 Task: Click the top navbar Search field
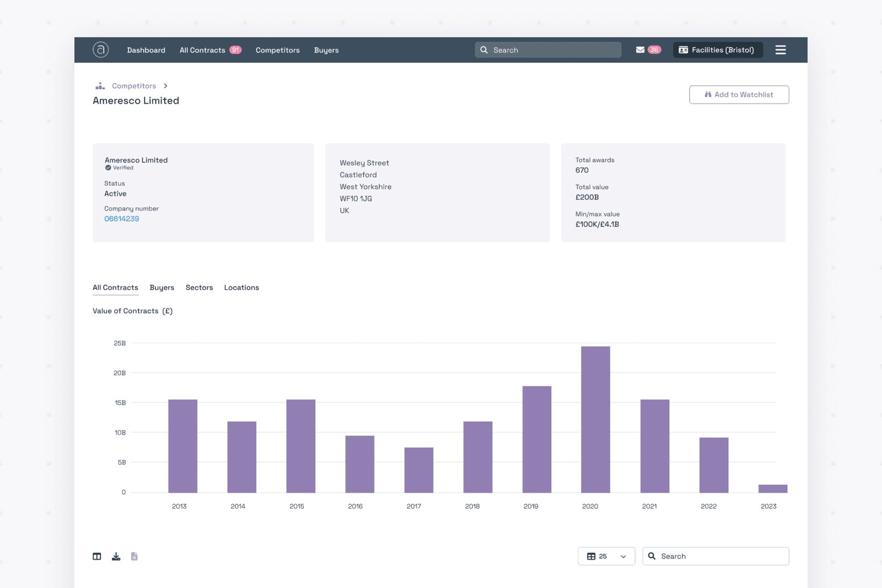(x=548, y=50)
